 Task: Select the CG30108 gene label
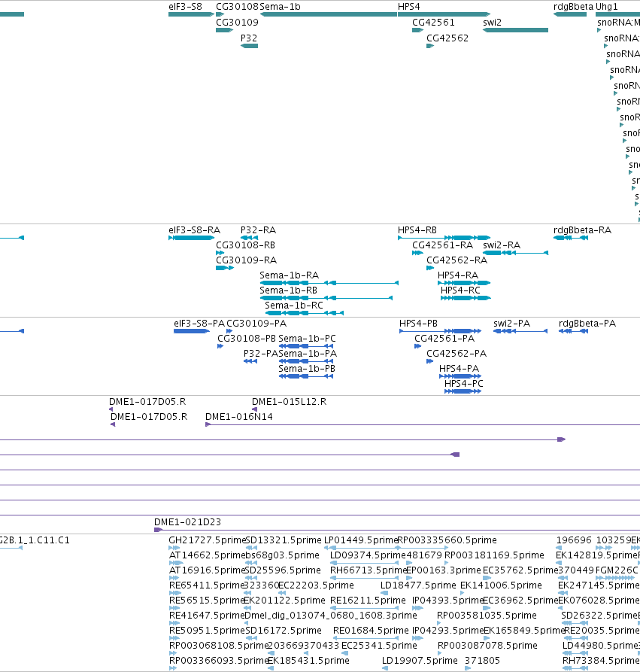pos(238,7)
